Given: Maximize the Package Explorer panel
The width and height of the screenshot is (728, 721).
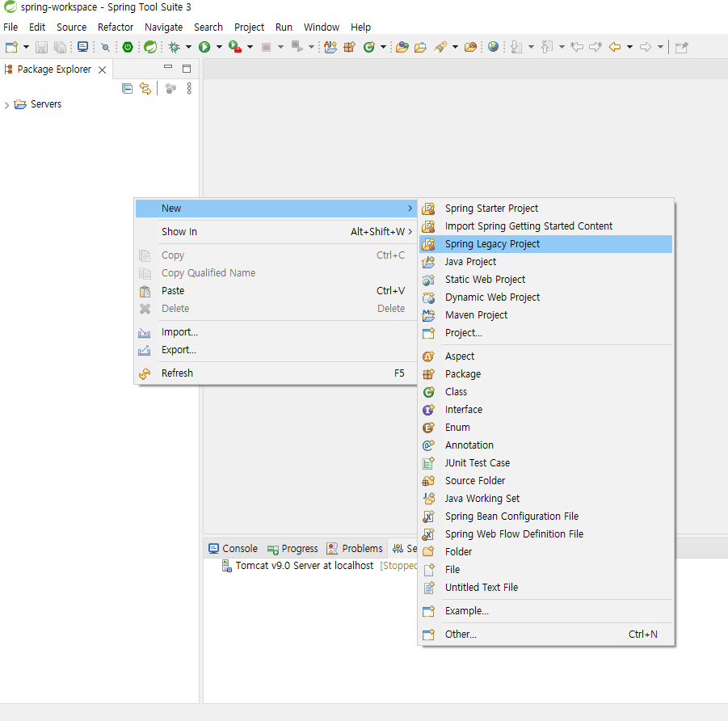Looking at the screenshot, I should coord(187,69).
